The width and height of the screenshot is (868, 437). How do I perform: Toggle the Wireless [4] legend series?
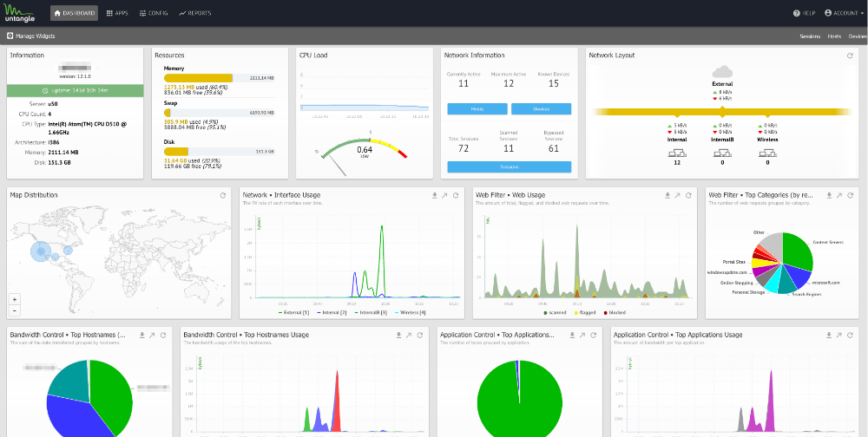tap(411, 312)
